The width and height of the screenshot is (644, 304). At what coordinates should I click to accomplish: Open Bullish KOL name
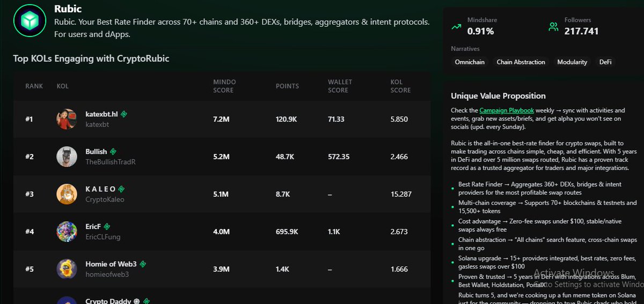[96, 152]
